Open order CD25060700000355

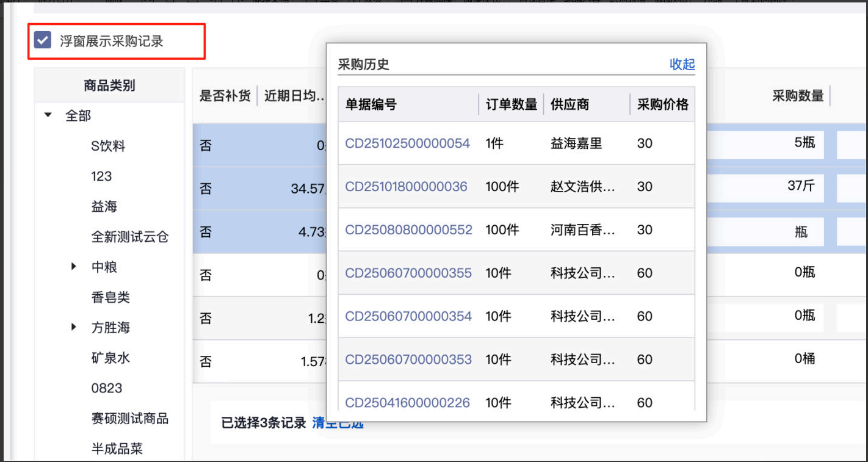(x=408, y=273)
